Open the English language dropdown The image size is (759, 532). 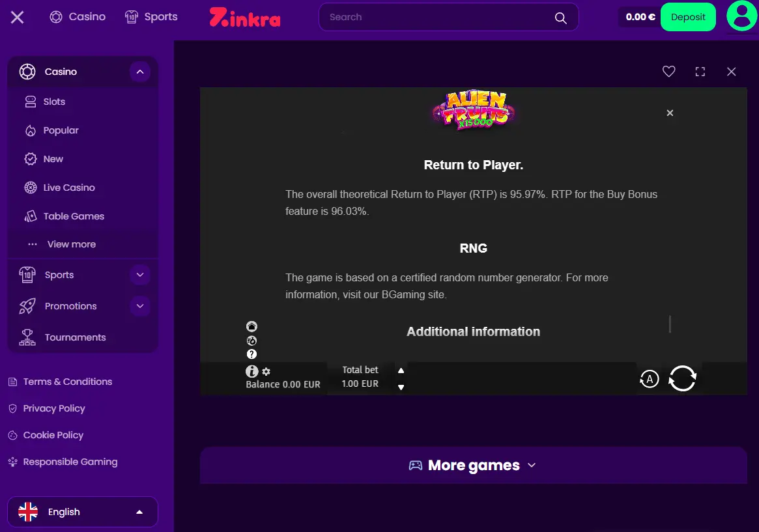83,512
